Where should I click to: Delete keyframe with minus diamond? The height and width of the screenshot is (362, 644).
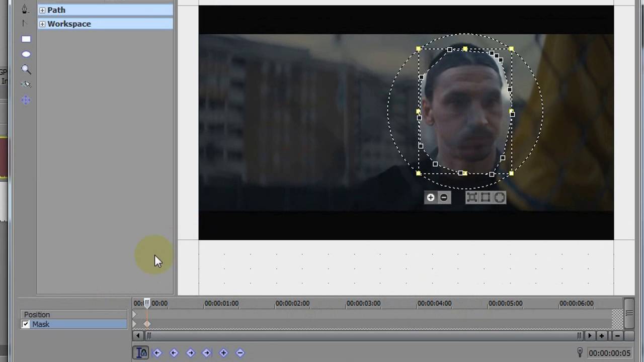coord(240,353)
